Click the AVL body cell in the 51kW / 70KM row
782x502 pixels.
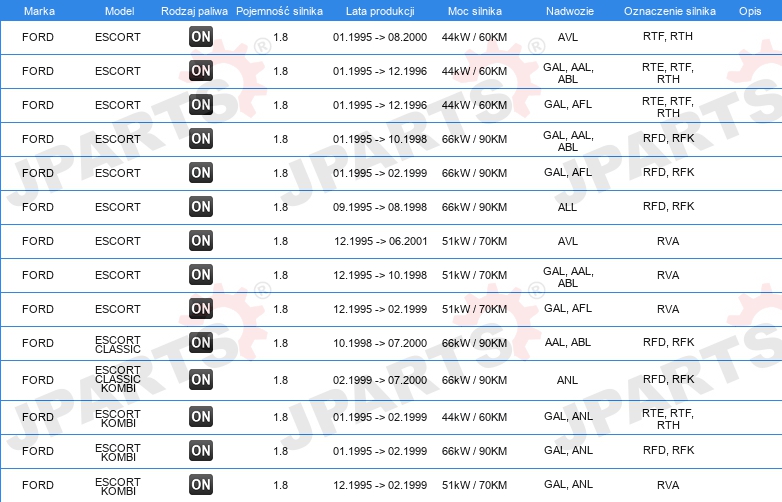pyautogui.click(x=568, y=241)
